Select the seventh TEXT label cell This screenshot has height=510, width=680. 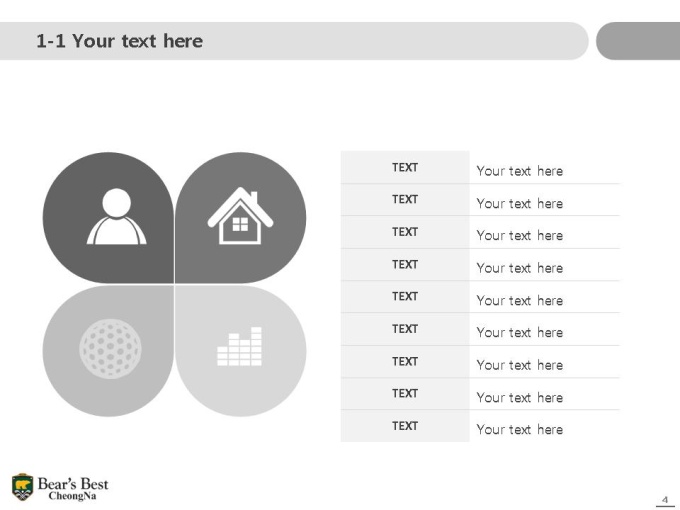tap(405, 361)
